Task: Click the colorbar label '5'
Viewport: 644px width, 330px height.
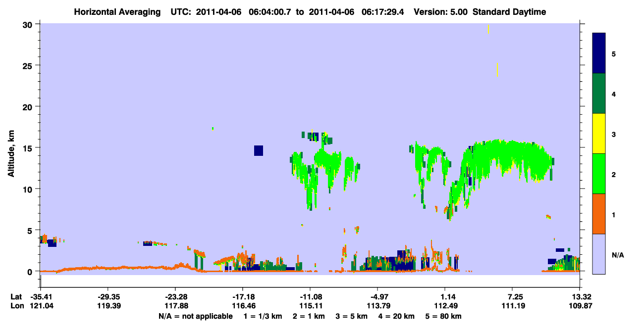Action: click(x=614, y=53)
